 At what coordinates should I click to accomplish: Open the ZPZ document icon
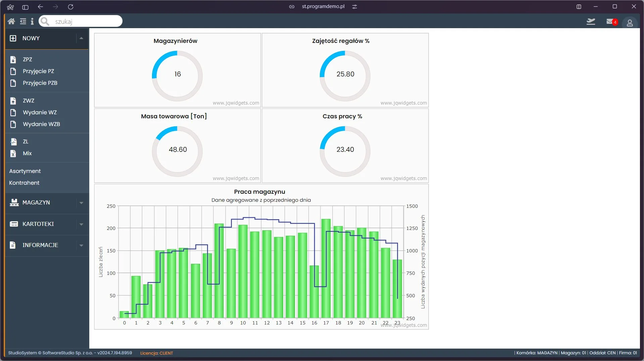pyautogui.click(x=13, y=59)
